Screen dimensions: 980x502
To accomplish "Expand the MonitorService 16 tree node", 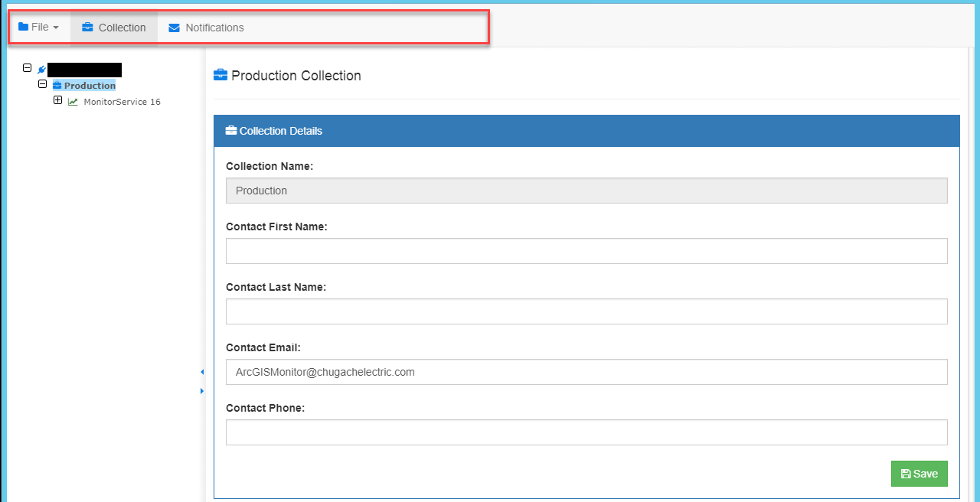I will 57,99.
